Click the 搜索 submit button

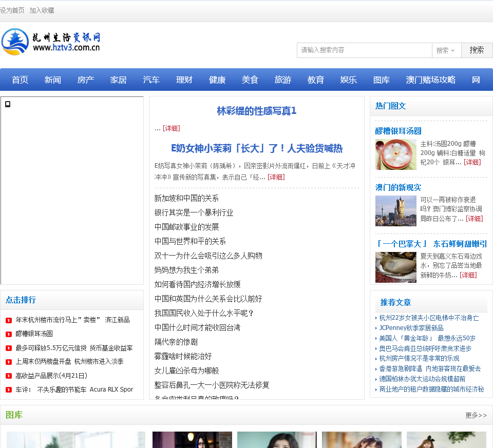pyautogui.click(x=477, y=50)
